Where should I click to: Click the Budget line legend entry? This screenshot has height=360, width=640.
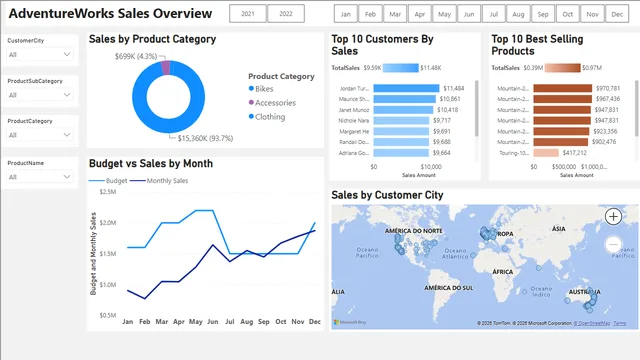point(108,180)
